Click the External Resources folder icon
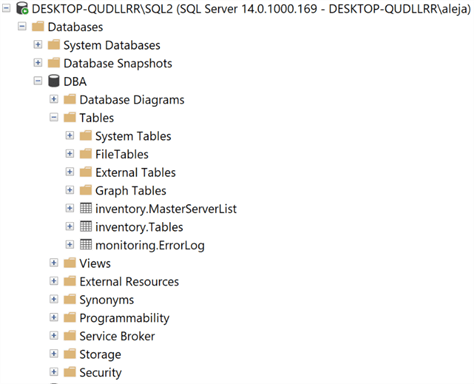Screen dimensions: 474x384 (70, 281)
